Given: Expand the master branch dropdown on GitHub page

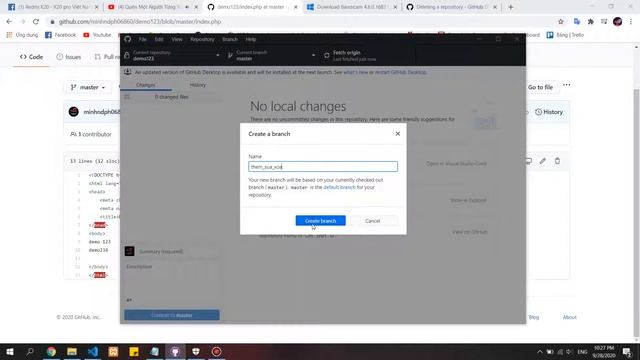Looking at the screenshot, I should tap(88, 87).
